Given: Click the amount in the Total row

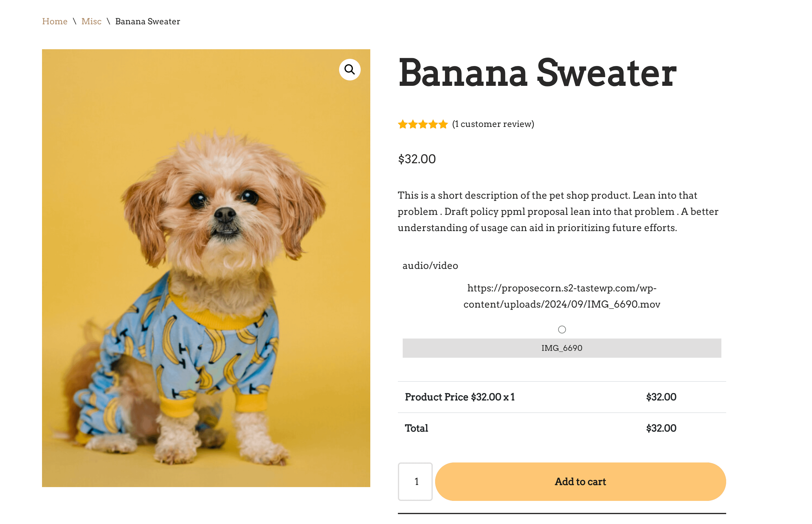Looking at the screenshot, I should coord(661,428).
